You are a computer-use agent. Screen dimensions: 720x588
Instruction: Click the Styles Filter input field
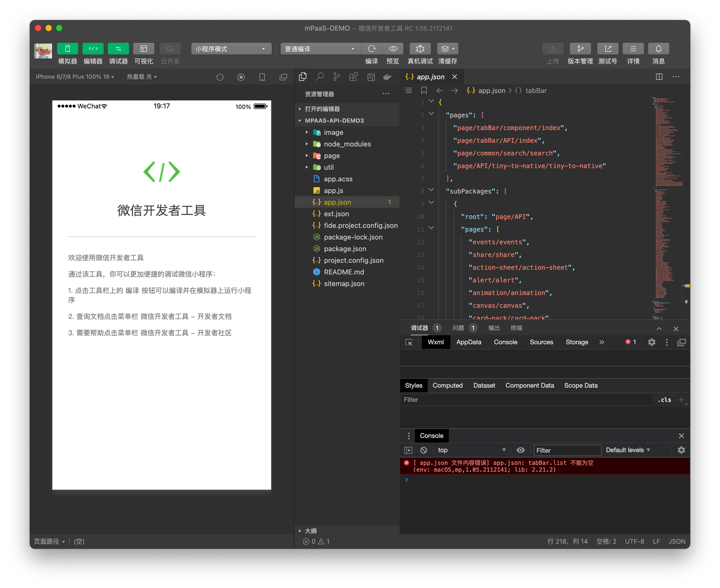(x=526, y=400)
